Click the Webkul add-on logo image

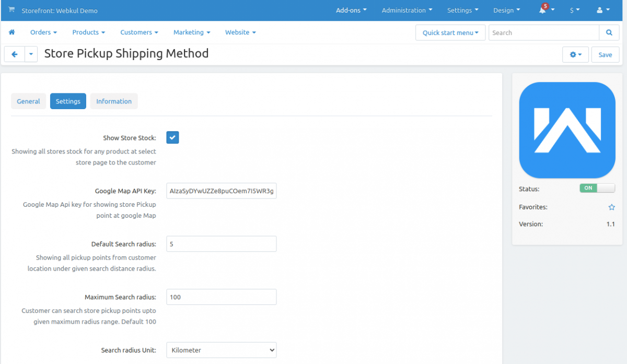pos(567,130)
